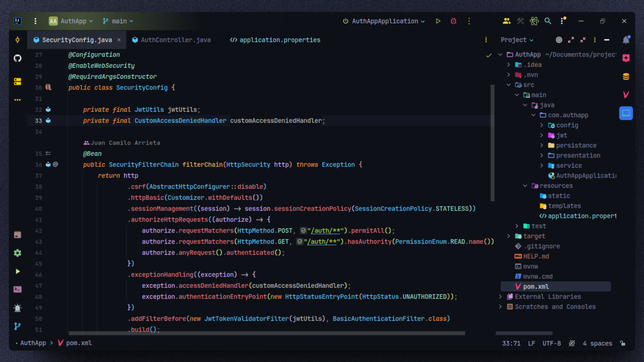Expand the config package
644x362 pixels.
click(x=541, y=125)
